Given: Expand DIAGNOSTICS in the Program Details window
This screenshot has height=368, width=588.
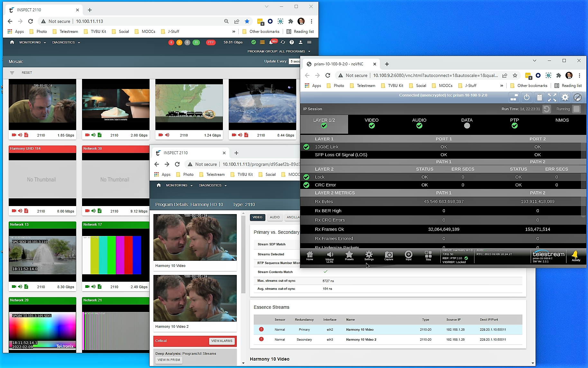Looking at the screenshot, I should pyautogui.click(x=213, y=185).
